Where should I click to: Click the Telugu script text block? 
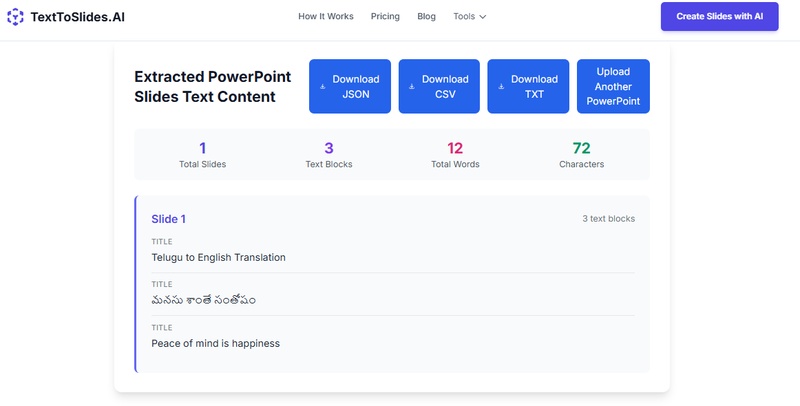(x=204, y=300)
